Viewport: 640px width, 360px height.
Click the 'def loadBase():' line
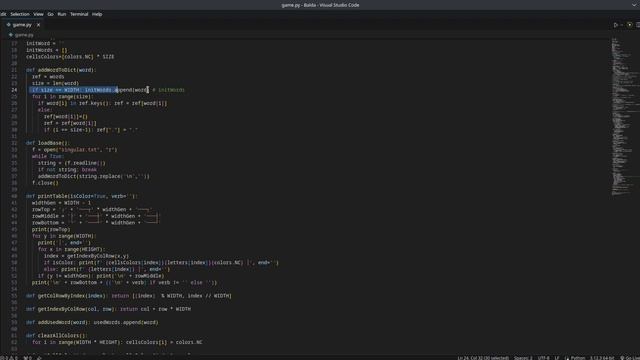pos(48,143)
